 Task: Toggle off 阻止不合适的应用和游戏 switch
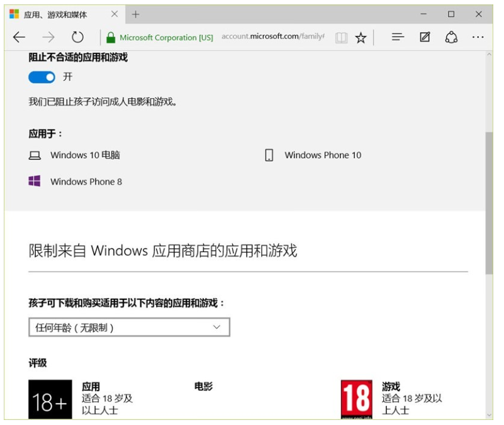click(40, 78)
